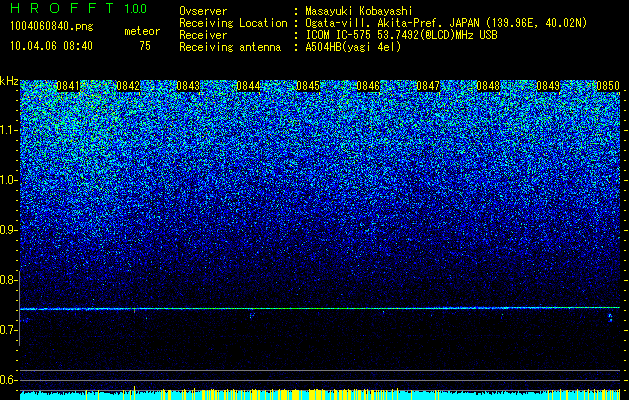The image size is (629, 400).
Task: Click the observer name Masayuki Kobayashi
Action: (359, 11)
